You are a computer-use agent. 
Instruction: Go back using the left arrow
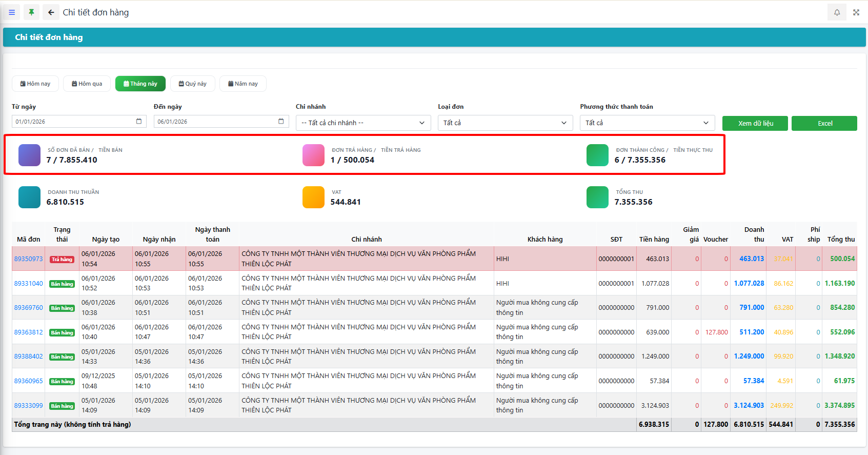click(51, 12)
